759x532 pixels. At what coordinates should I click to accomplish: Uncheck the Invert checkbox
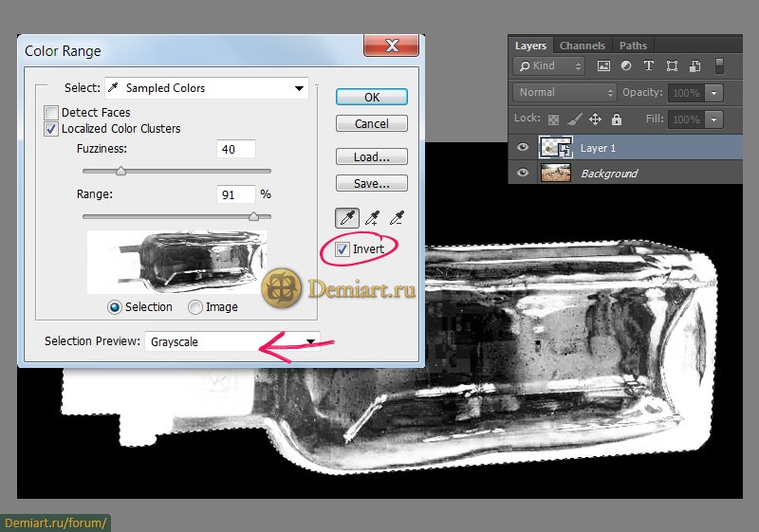coord(342,249)
